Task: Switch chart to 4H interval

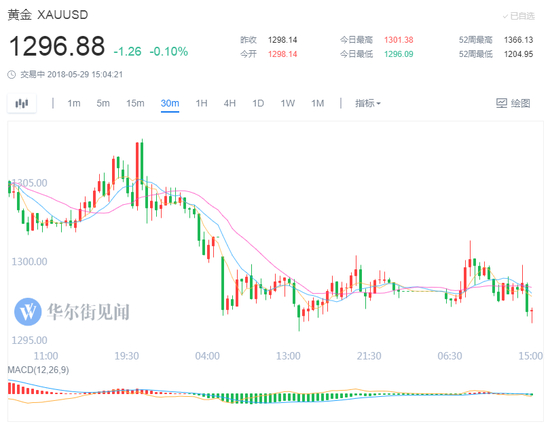Action: [x=230, y=103]
